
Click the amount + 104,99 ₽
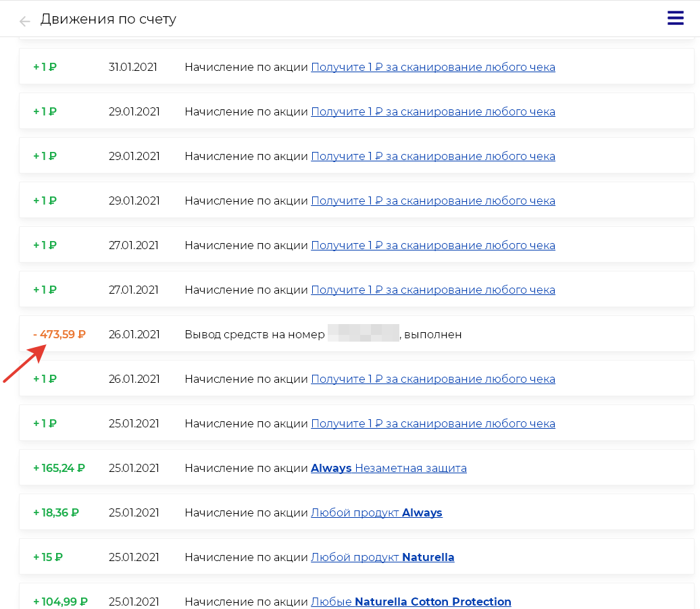point(60,602)
